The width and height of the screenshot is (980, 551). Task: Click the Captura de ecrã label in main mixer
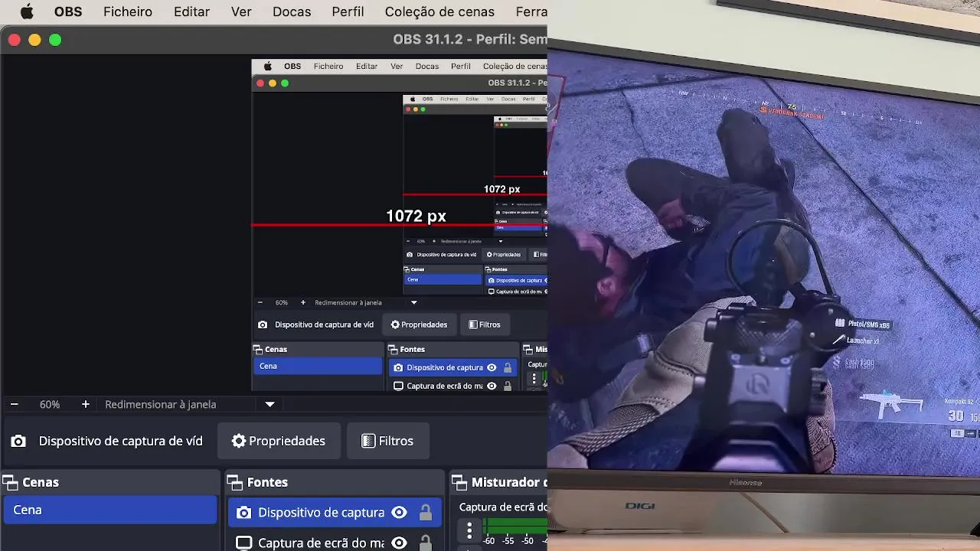[x=503, y=507]
